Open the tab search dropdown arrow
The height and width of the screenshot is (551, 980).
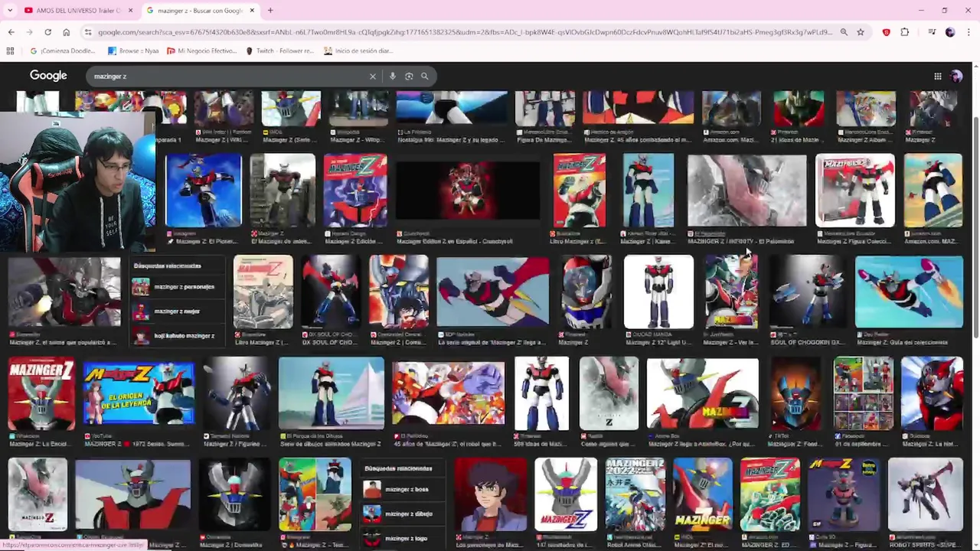tap(10, 10)
